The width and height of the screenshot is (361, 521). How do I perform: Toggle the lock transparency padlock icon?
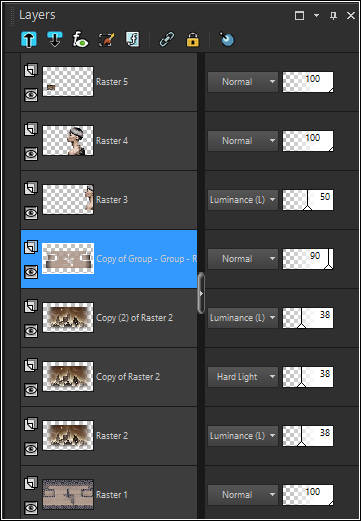[192, 40]
